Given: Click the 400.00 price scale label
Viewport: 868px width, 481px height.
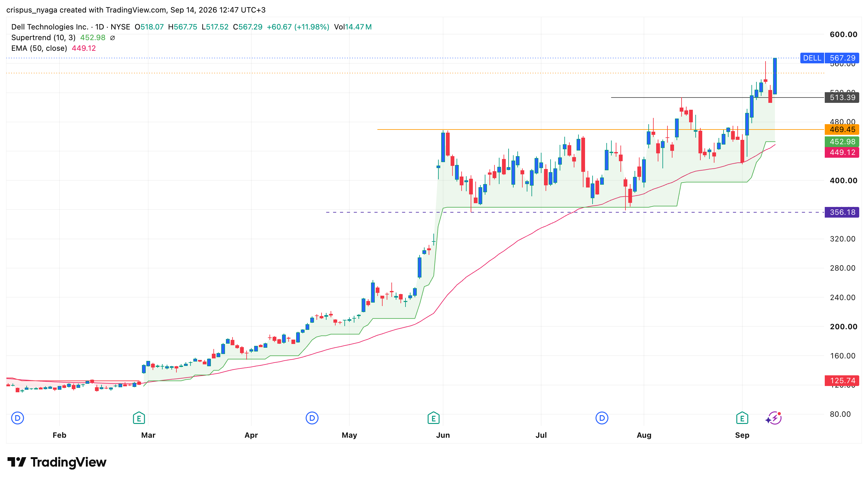Looking at the screenshot, I should [x=844, y=181].
